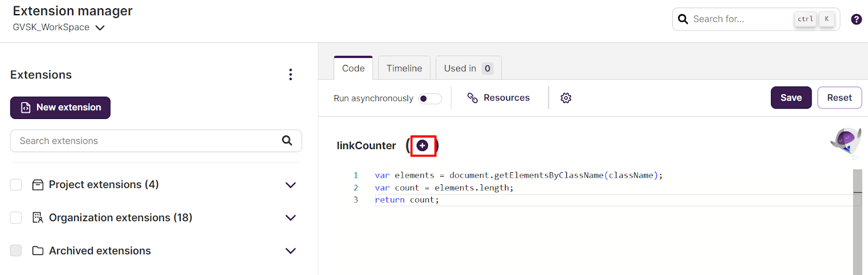Click the search extensions magnifier icon
Viewport: 868px width, 275px height.
pos(287,141)
